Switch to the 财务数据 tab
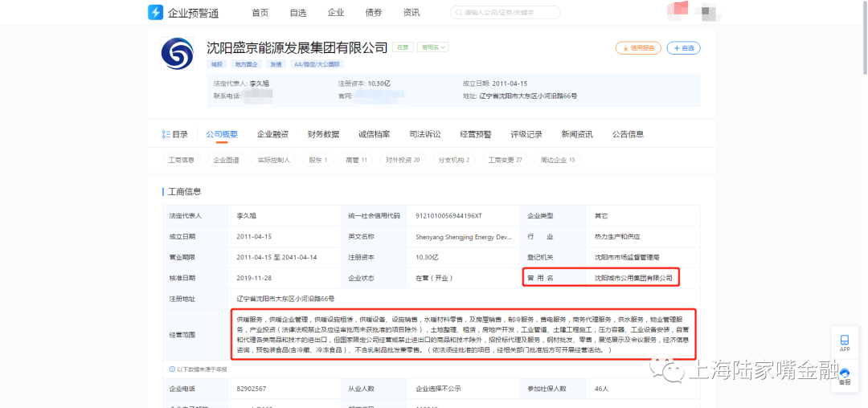 (323, 134)
